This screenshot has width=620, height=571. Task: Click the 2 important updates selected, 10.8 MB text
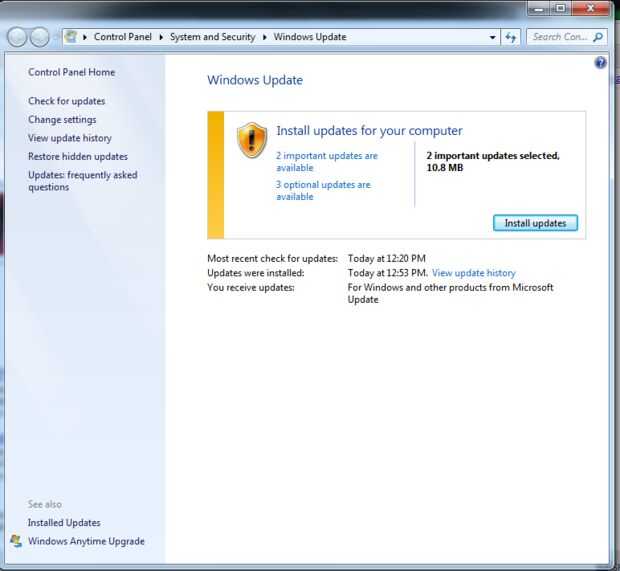pos(493,162)
